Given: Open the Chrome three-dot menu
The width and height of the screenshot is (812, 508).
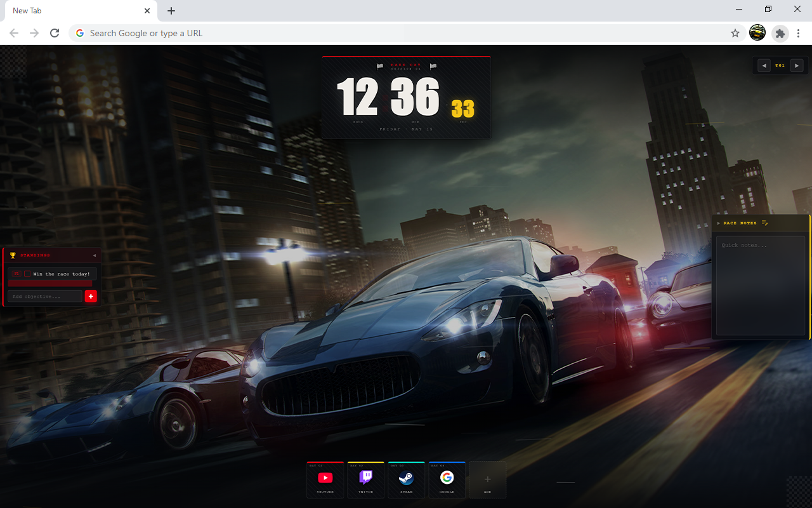Looking at the screenshot, I should click(x=798, y=33).
